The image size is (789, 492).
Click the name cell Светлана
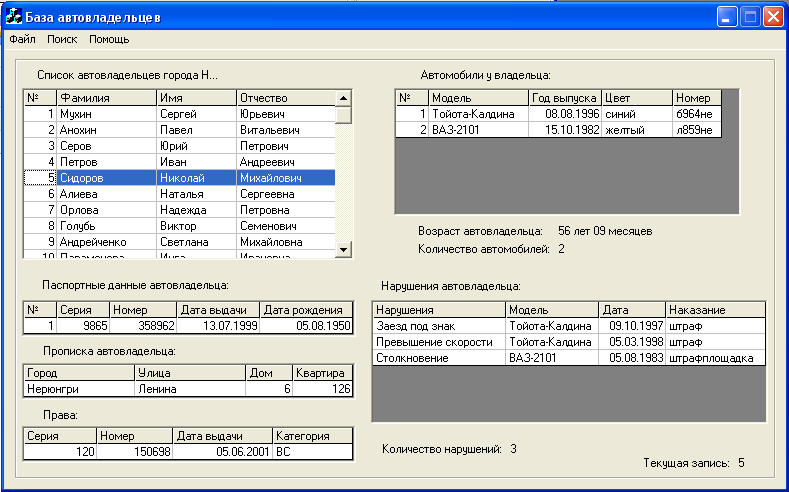pos(197,242)
